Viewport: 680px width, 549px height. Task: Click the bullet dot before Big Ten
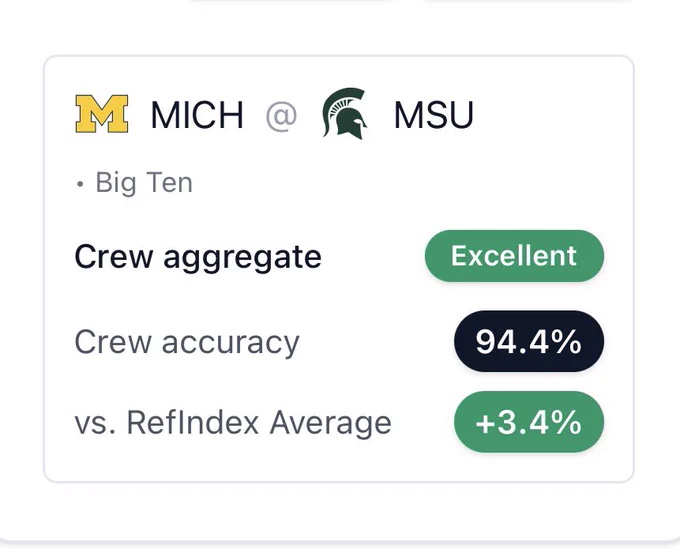coord(79,184)
